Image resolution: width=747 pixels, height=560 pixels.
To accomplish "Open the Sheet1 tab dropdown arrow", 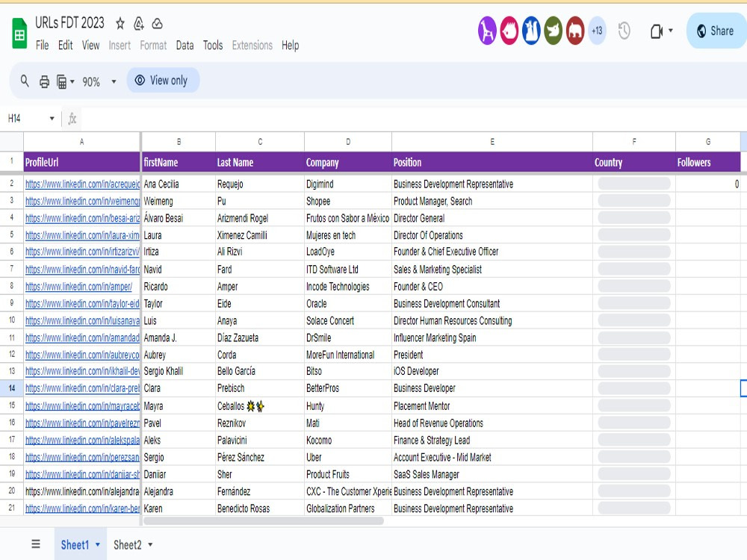I will pos(98,544).
